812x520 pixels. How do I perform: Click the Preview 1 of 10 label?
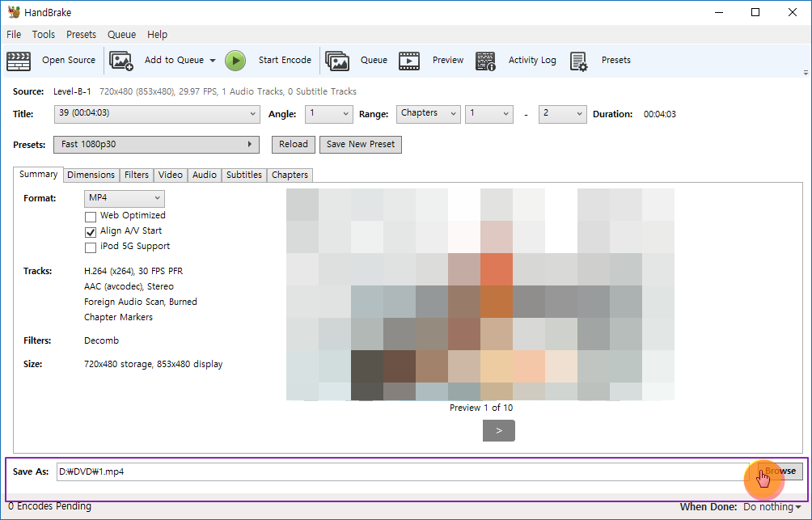click(481, 408)
